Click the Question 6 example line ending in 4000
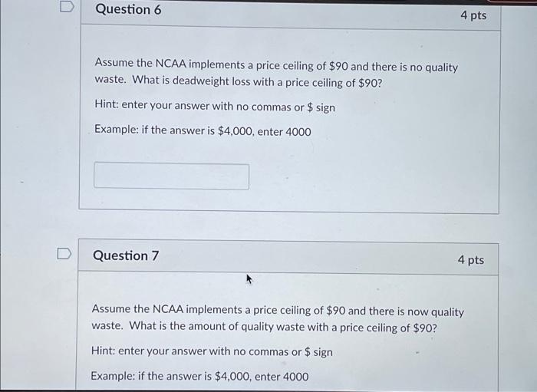The width and height of the screenshot is (537, 392). (x=203, y=130)
